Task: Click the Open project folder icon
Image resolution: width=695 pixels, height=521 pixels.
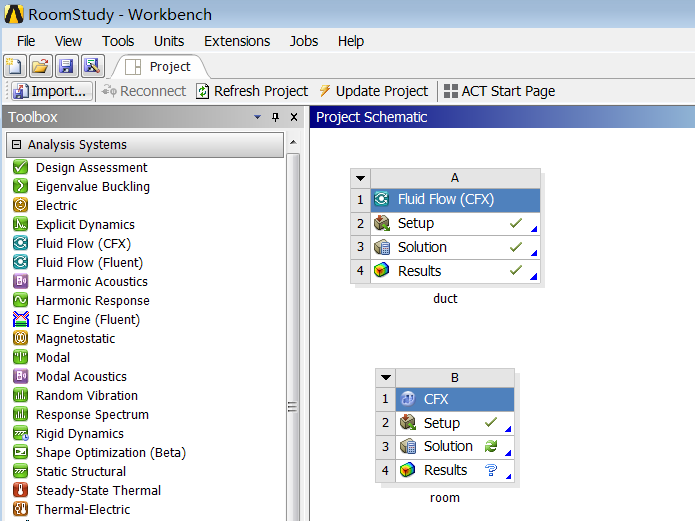Action: pos(41,67)
